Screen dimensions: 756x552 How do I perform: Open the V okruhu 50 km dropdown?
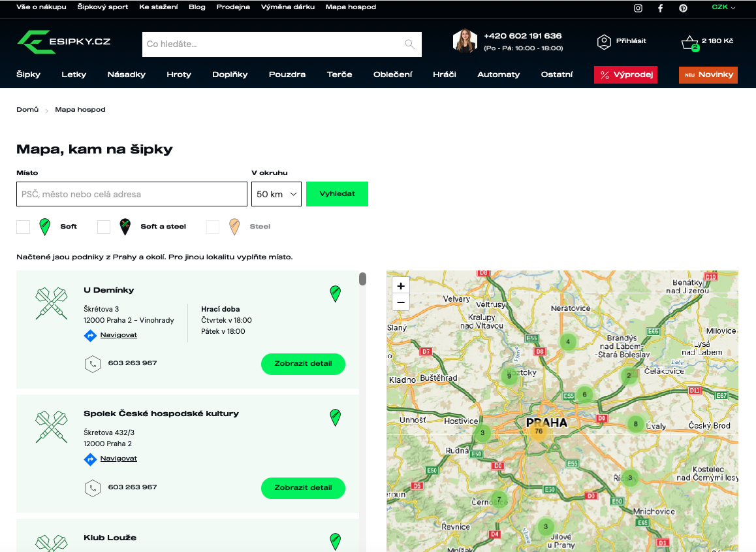click(276, 194)
